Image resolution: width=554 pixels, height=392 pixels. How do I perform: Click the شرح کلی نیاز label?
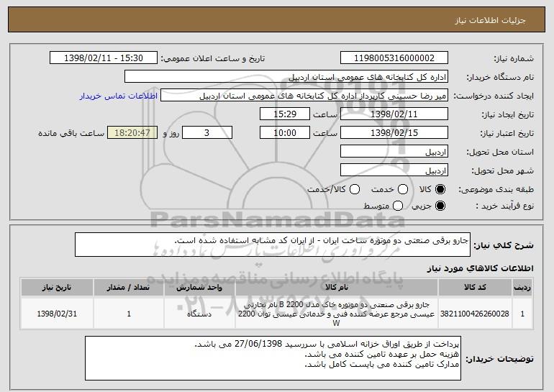pyautogui.click(x=504, y=245)
